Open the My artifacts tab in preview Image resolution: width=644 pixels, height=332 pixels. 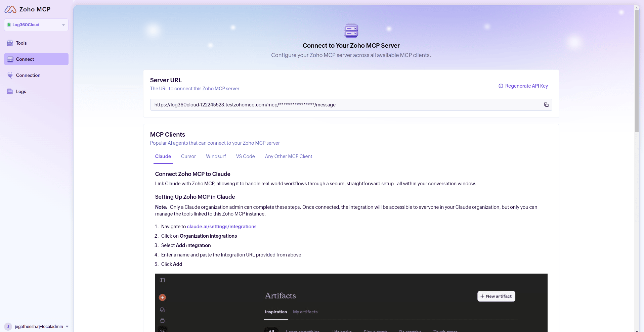coord(305,312)
